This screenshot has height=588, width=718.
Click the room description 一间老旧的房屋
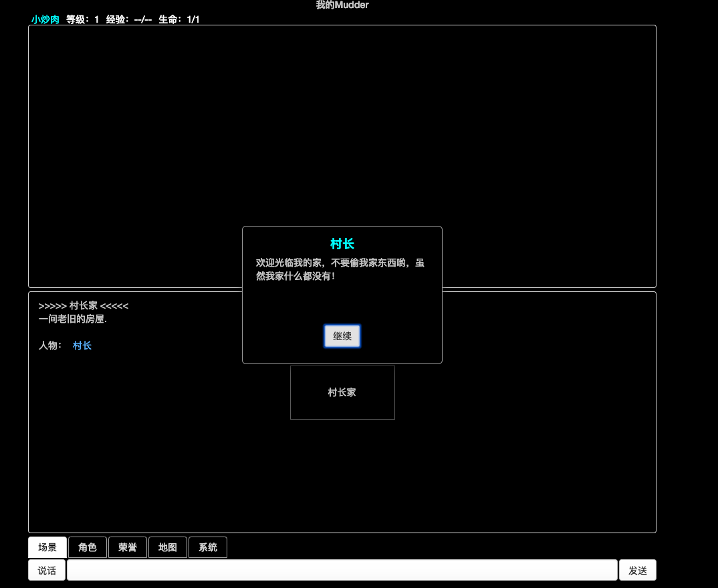73,319
